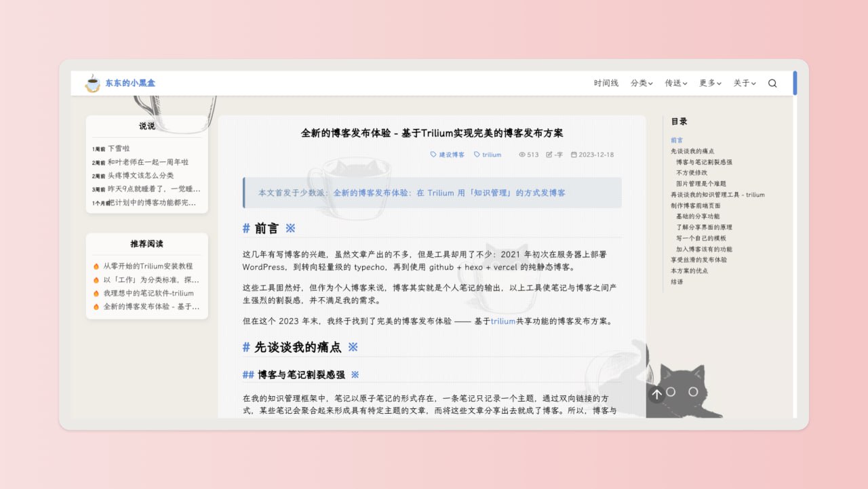The height and width of the screenshot is (489, 868).
Task: Click the back-to-top arrow button
Action: point(656,393)
